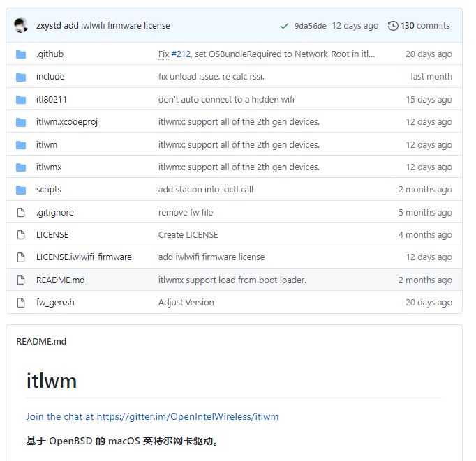The image size is (476, 461).
Task: Open the itlwm.xcodeproj folder
Action: tap(67, 122)
